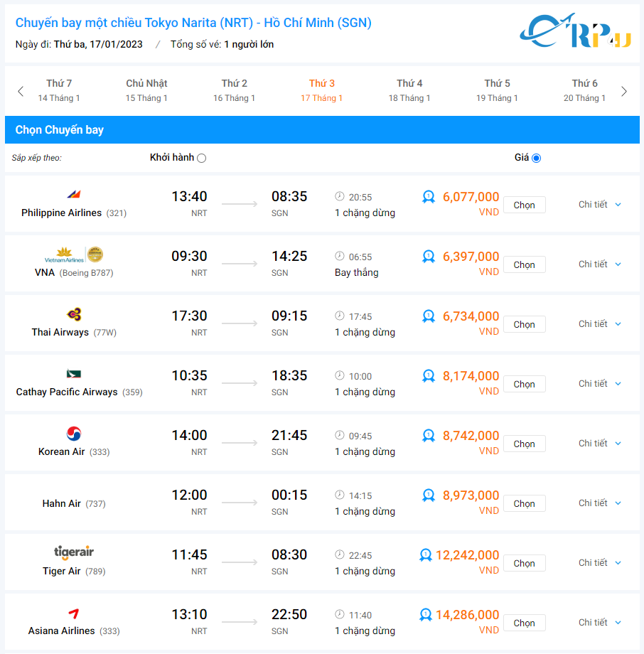This screenshot has width=644, height=654.
Task: Click the Korean Air logo
Action: coord(74,434)
